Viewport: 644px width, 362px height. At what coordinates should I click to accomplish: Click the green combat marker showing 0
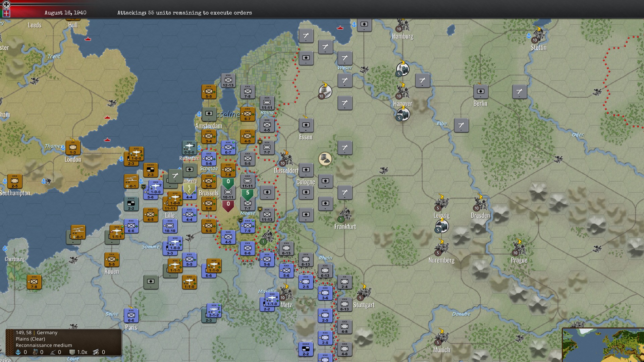[x=228, y=183]
